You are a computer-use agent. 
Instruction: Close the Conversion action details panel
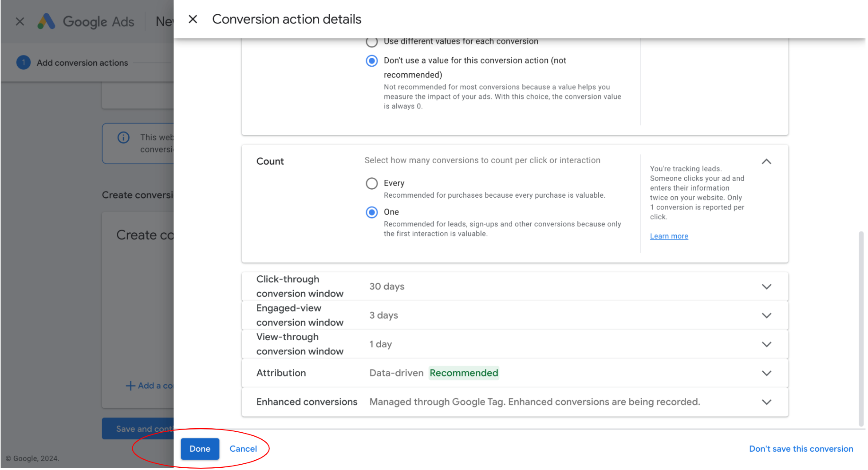pyautogui.click(x=193, y=19)
